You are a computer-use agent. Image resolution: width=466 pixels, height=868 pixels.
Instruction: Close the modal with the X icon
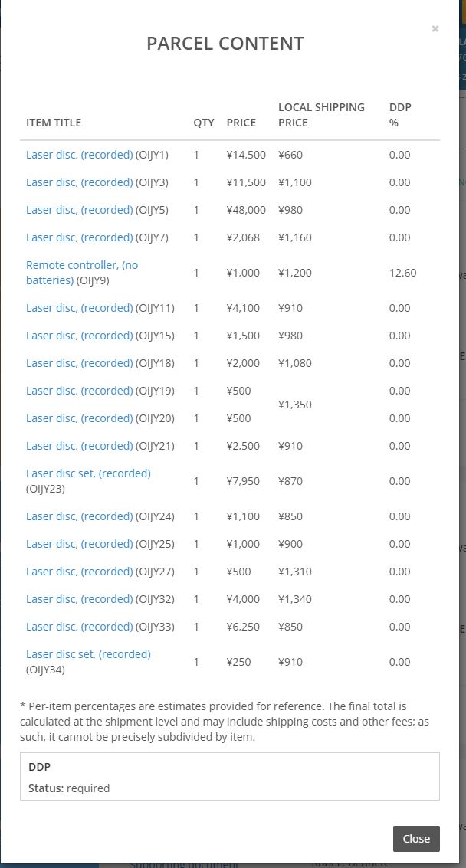tap(435, 29)
